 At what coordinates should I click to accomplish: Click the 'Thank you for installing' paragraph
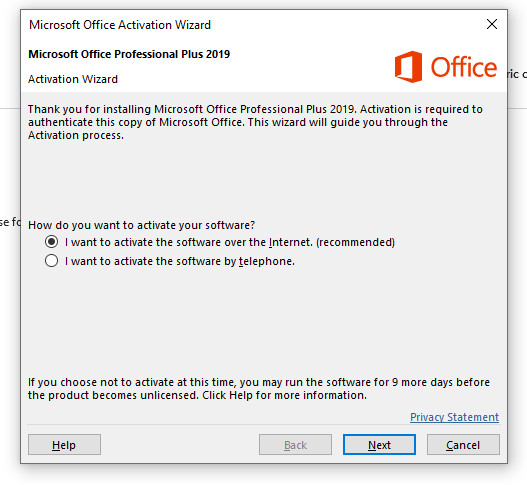255,122
